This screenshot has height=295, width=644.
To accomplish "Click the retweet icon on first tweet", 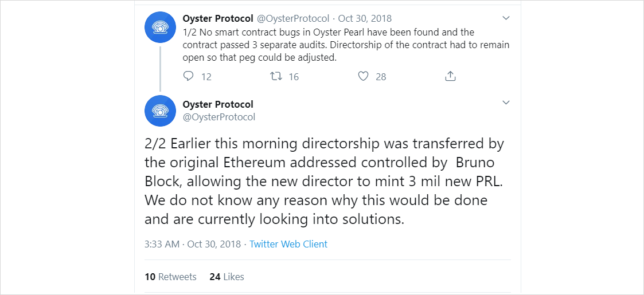I will (275, 76).
